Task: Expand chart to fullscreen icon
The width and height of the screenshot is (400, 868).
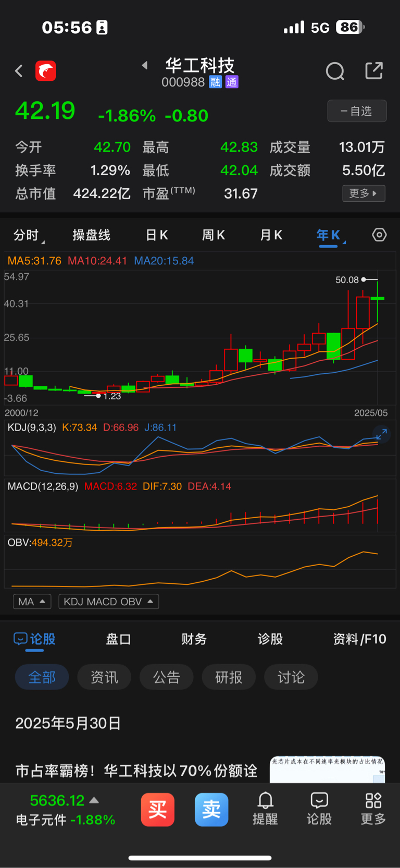Action: point(382,434)
